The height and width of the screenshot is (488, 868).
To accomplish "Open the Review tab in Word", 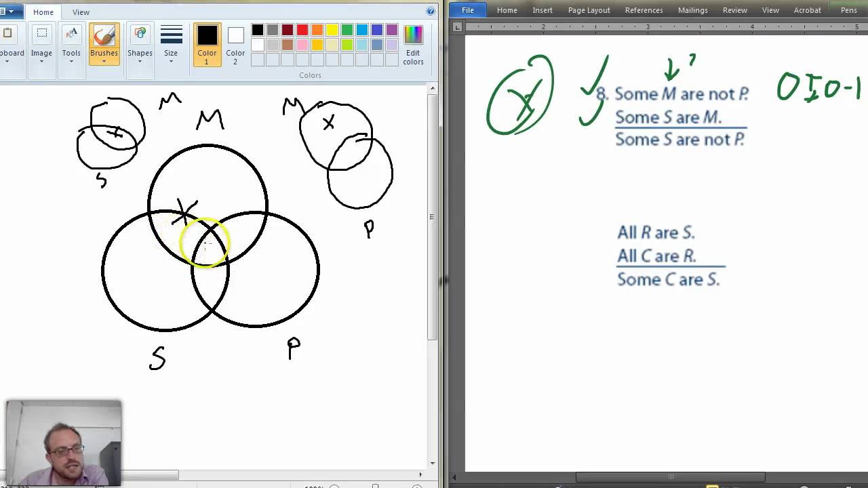I will click(735, 10).
